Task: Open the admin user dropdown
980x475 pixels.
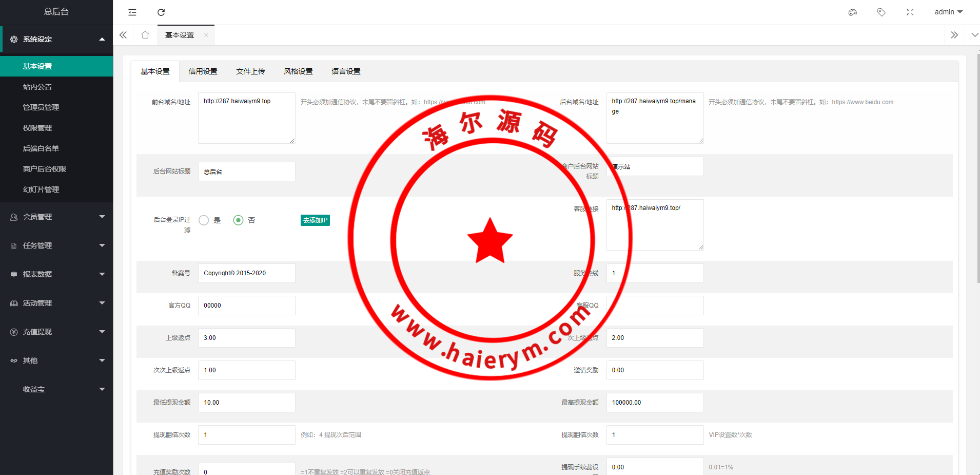Action: coord(948,12)
